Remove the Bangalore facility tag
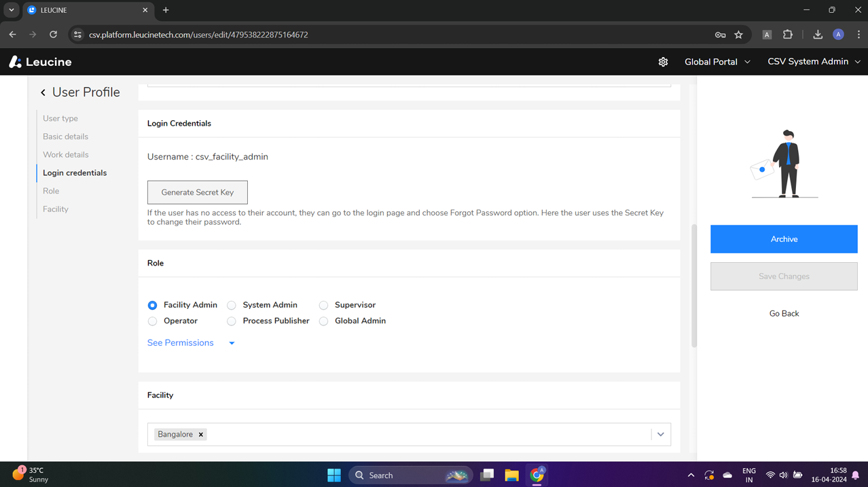 coord(201,434)
